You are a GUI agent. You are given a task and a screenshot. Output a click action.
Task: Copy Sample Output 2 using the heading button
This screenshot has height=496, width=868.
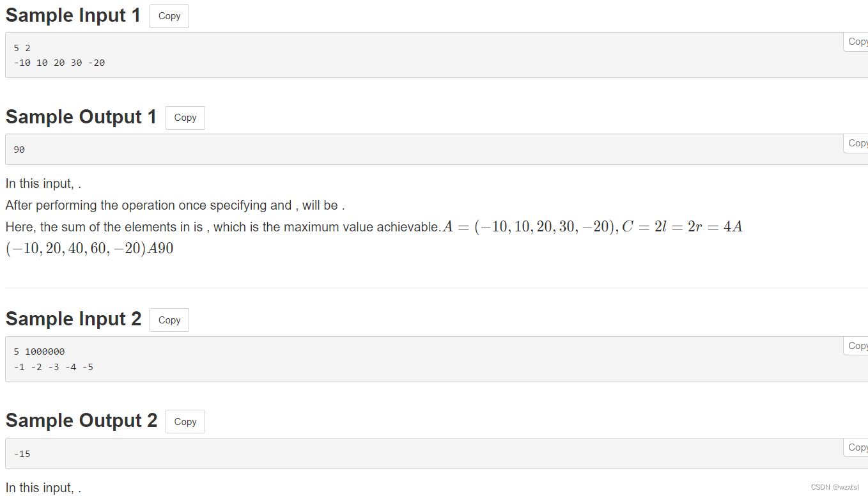pyautogui.click(x=185, y=421)
